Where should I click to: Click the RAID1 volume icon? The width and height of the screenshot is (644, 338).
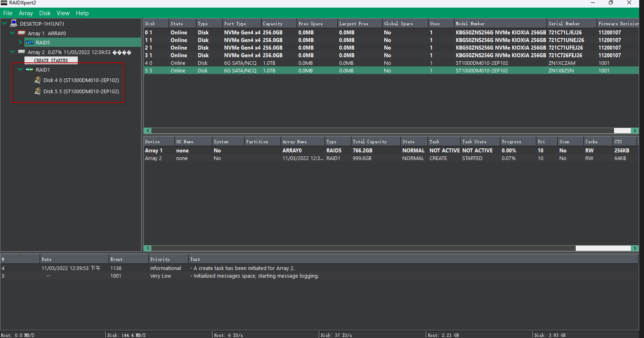(30, 69)
